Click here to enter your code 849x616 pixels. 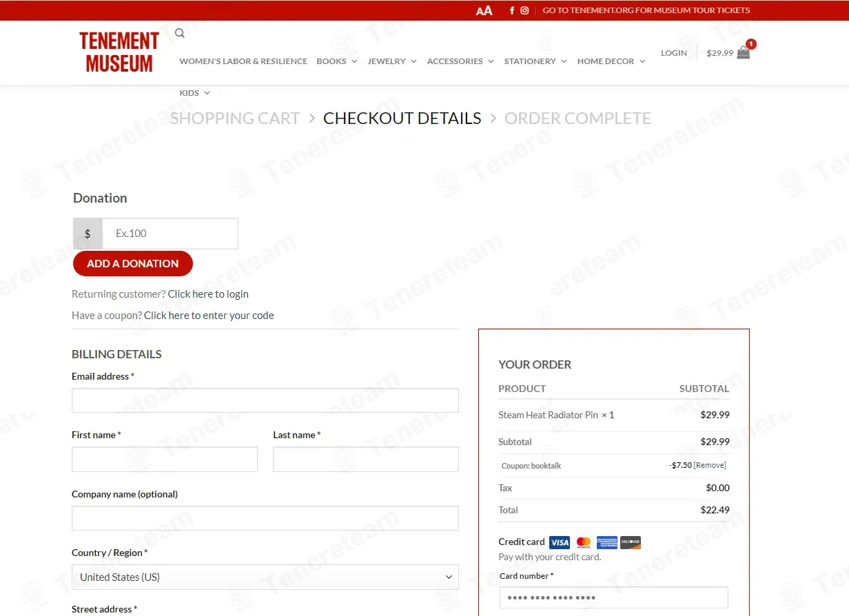point(209,316)
